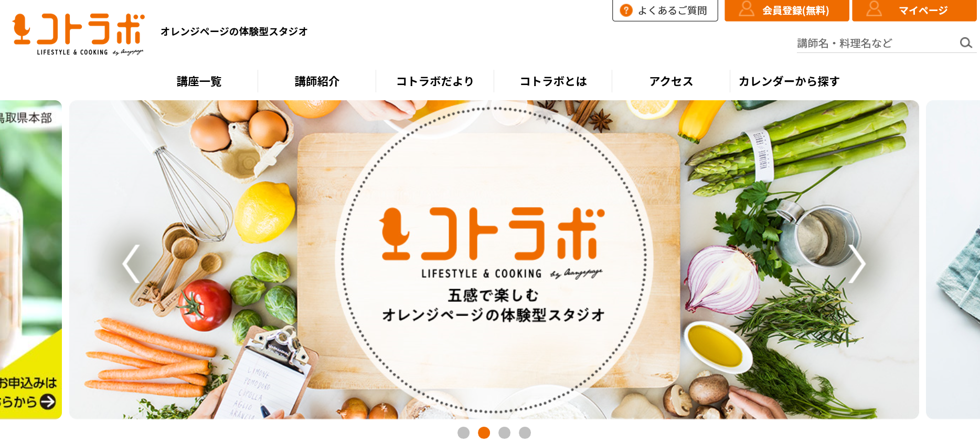Image resolution: width=980 pixels, height=443 pixels.
Task: Click the コトラボ logo in header
Action: tap(78, 34)
